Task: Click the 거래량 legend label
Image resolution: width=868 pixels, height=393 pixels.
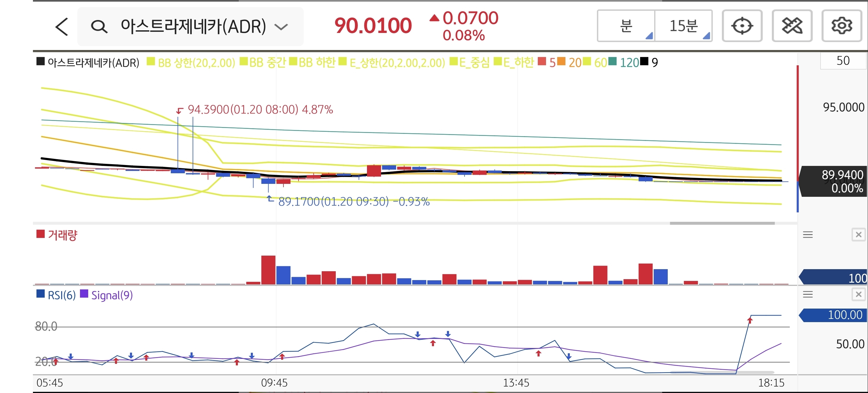Action: click(x=63, y=235)
